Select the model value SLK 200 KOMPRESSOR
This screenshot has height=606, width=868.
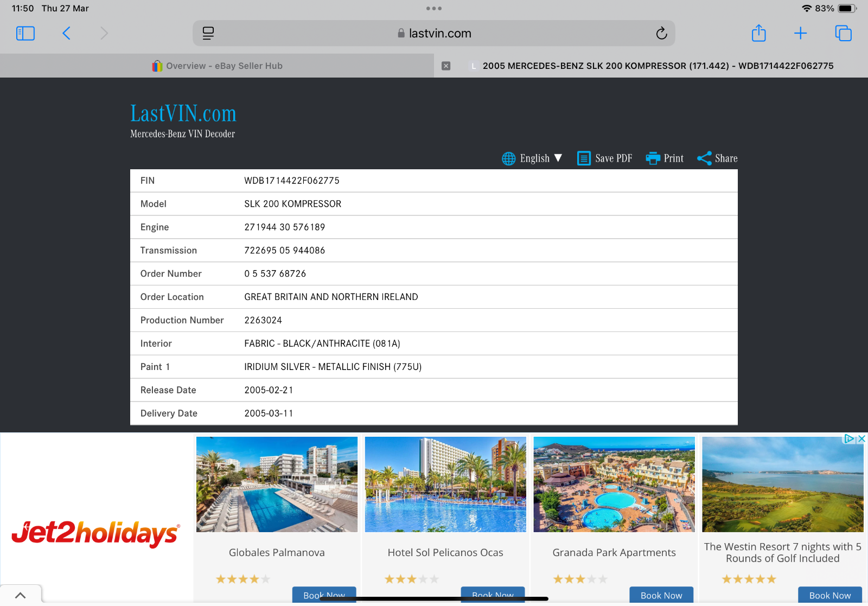tap(293, 204)
